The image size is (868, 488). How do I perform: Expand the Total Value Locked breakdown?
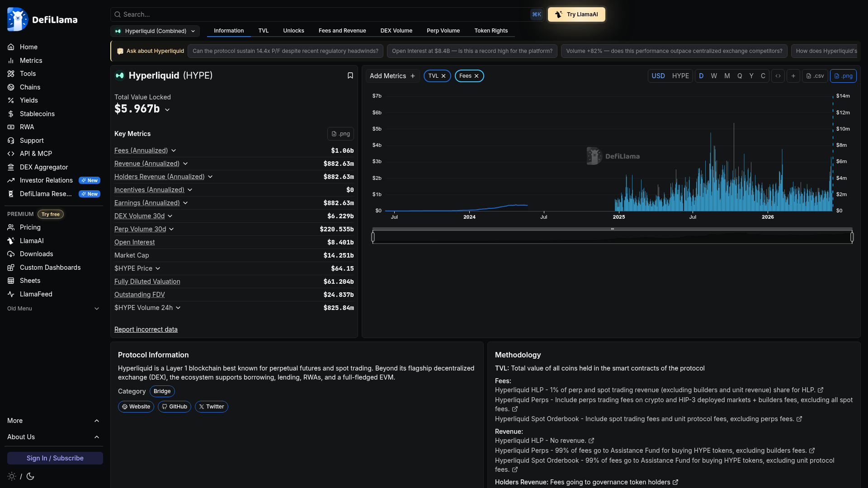click(167, 110)
